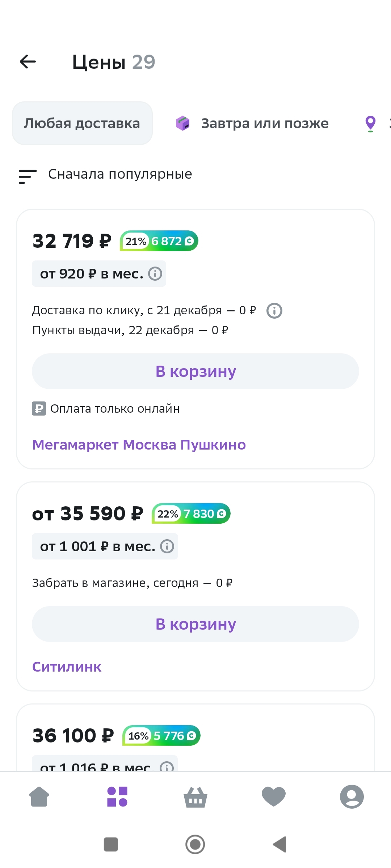
Task: Add 32 719 ₽ offer to cart
Action: tap(195, 371)
